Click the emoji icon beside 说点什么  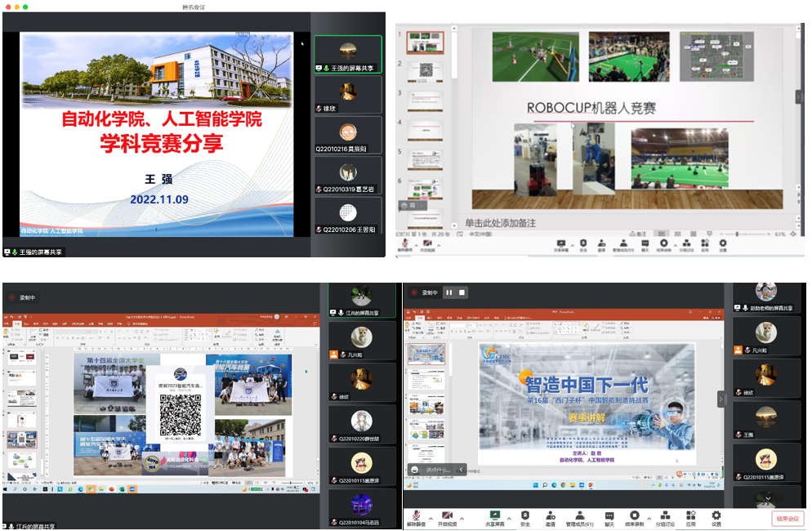[415, 470]
